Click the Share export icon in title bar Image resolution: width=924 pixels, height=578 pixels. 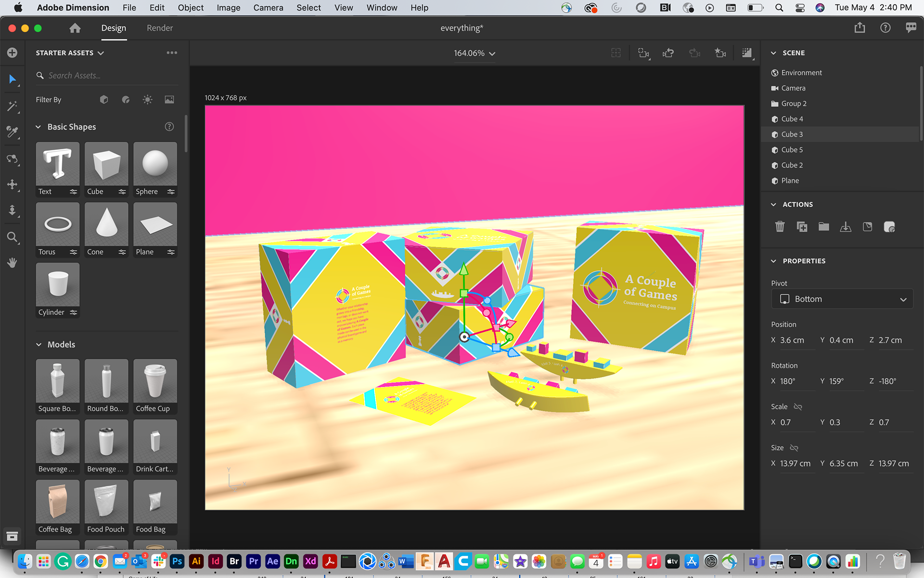point(860,28)
